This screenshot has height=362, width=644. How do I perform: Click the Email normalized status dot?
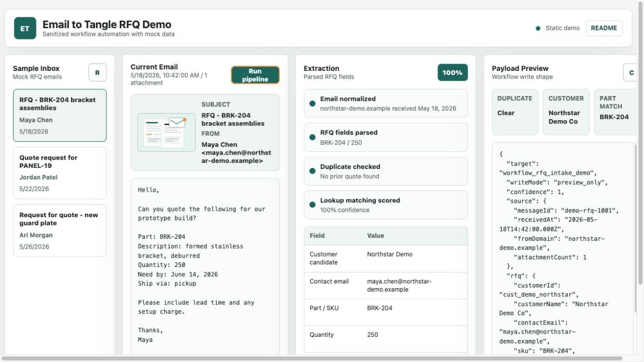click(312, 104)
